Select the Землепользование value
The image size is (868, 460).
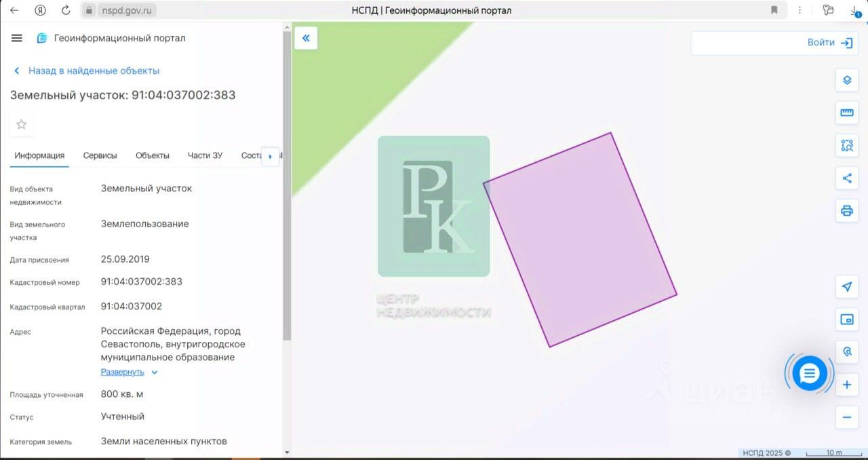coord(145,224)
